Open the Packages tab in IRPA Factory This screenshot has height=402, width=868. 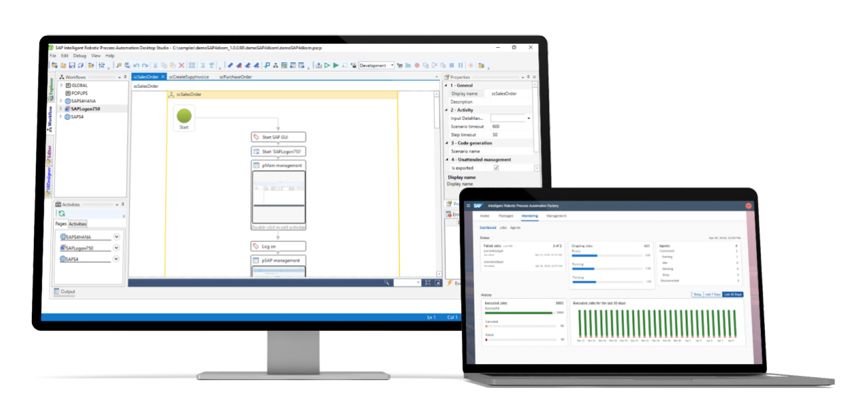click(506, 217)
